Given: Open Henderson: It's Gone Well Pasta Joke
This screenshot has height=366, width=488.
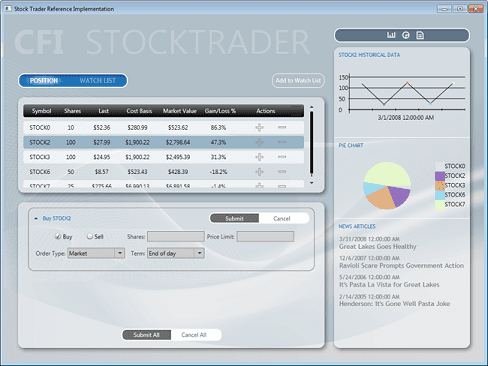Looking at the screenshot, I should pos(394,304).
